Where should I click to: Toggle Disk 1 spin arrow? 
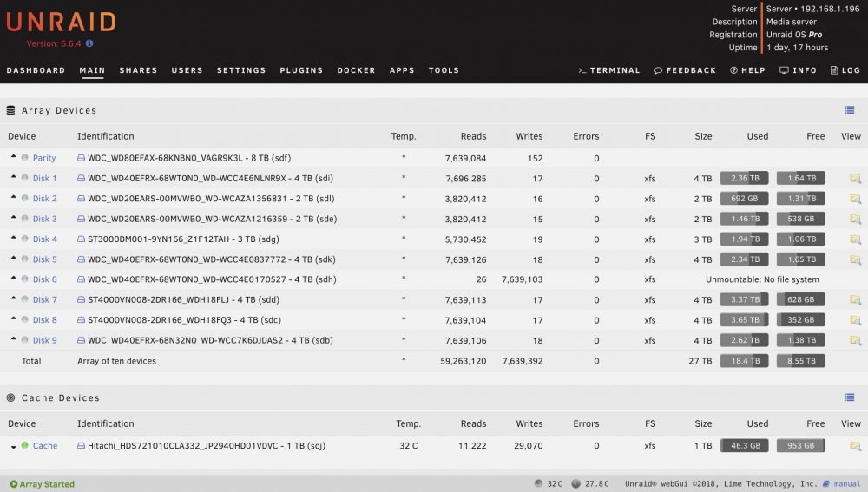[x=13, y=177]
